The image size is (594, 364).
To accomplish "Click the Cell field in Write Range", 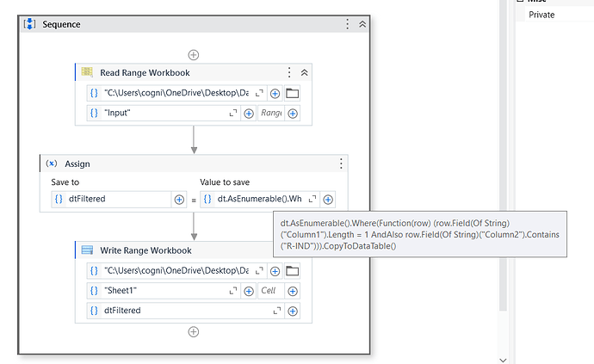I will 271,291.
